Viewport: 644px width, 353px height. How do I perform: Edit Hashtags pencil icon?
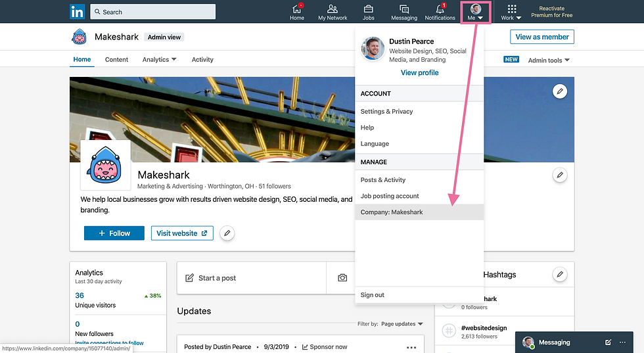(559, 275)
